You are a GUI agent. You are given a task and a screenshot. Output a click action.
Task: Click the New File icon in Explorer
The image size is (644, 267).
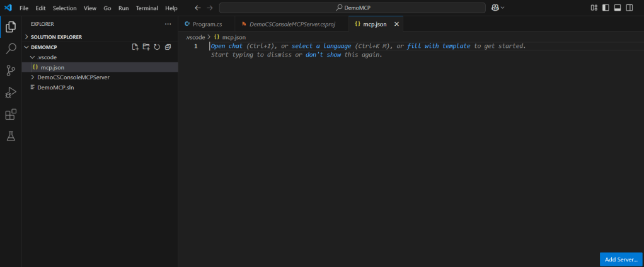pyautogui.click(x=135, y=47)
